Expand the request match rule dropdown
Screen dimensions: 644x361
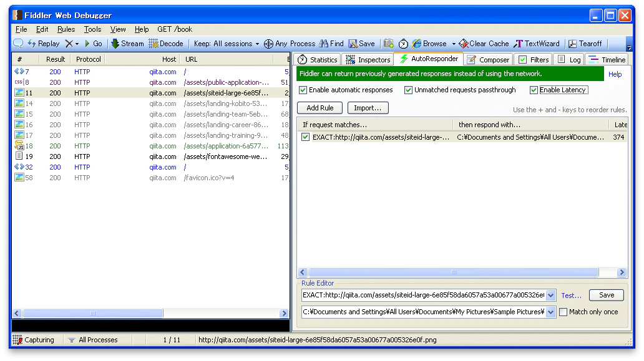point(551,295)
